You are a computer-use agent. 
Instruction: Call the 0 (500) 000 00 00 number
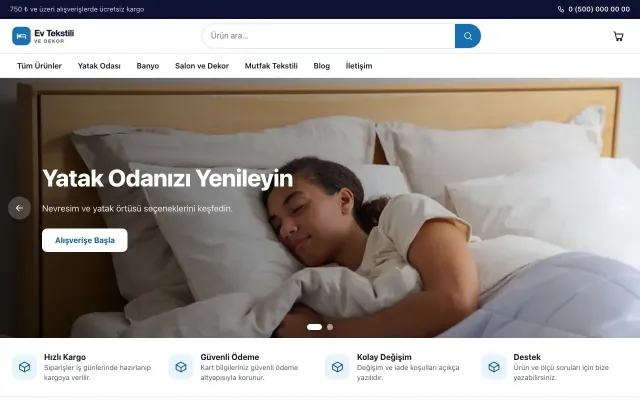pos(599,9)
